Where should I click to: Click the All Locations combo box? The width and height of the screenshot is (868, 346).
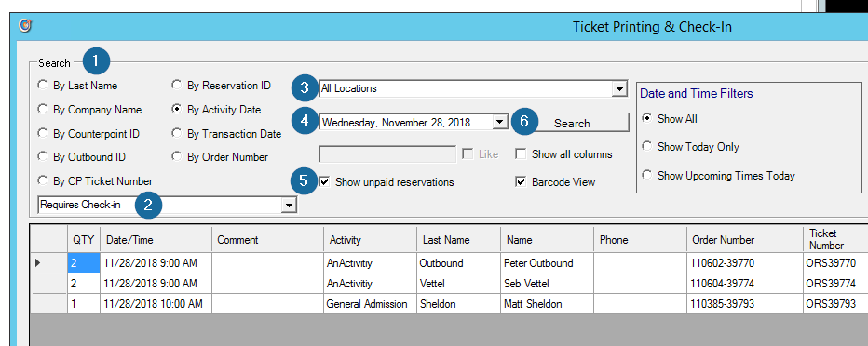[x=473, y=88]
